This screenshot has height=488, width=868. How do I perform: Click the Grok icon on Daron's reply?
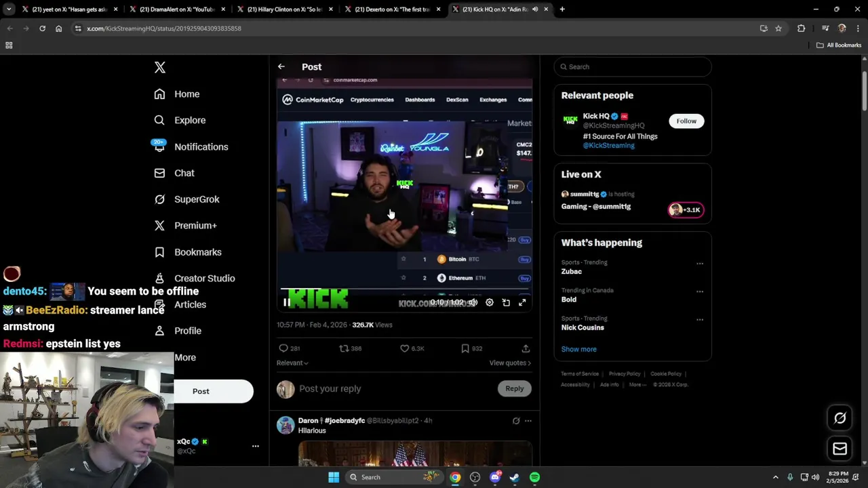pyautogui.click(x=516, y=421)
